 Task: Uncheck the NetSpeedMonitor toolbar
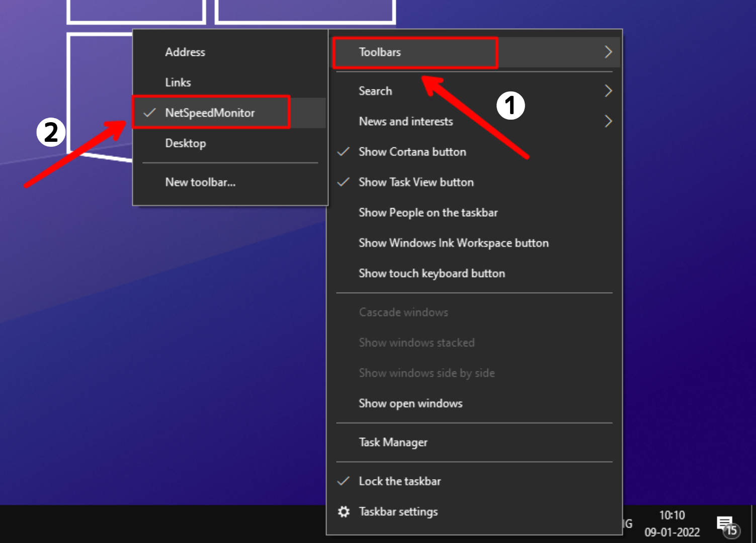coord(210,113)
